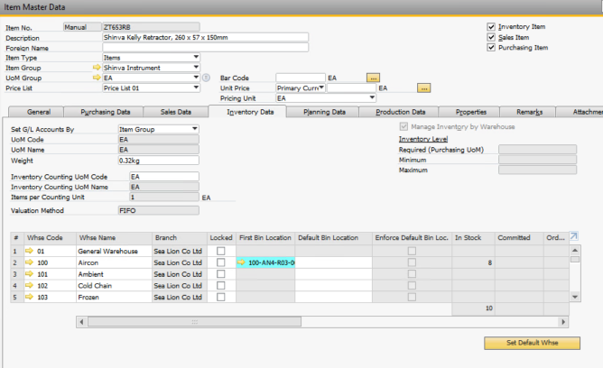Click horizontal scrollbar left arrow
Viewport: 603px width, 368px height.
coord(82,322)
